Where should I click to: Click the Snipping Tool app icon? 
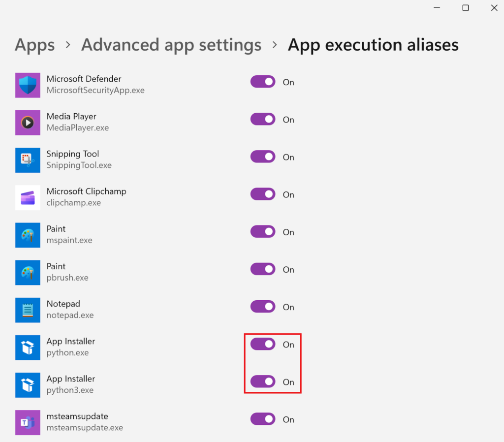click(x=28, y=160)
